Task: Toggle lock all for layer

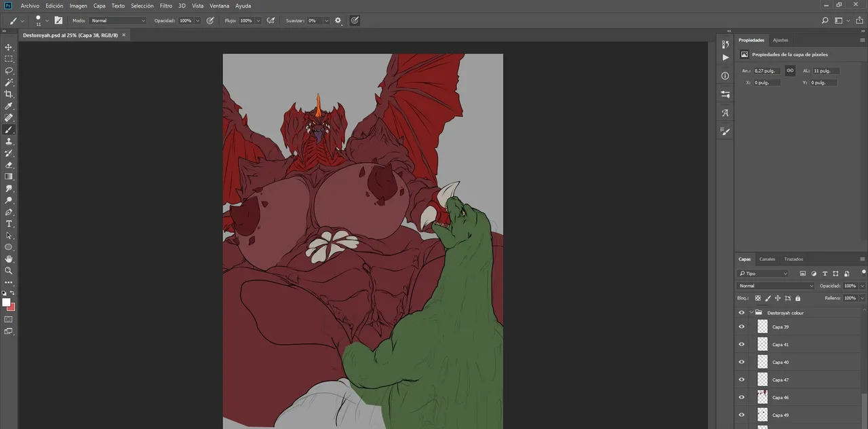Action: tap(797, 298)
